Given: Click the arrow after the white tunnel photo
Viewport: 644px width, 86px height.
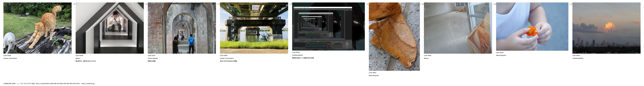Looking at the screenshot, I should (146, 4).
